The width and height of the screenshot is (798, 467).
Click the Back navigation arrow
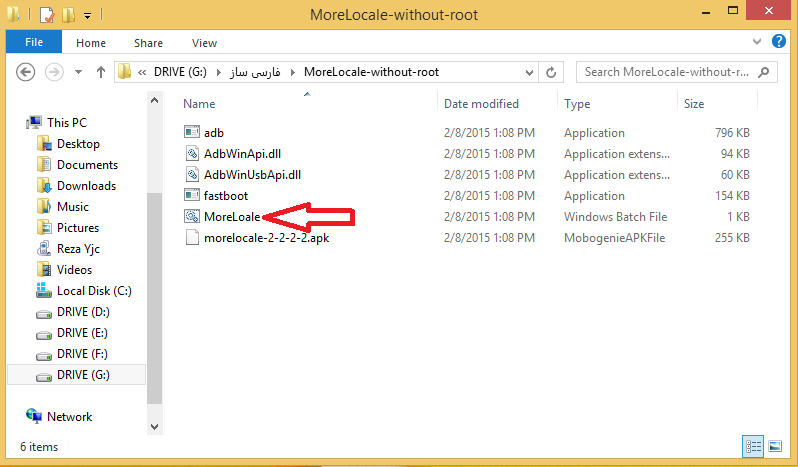point(25,72)
